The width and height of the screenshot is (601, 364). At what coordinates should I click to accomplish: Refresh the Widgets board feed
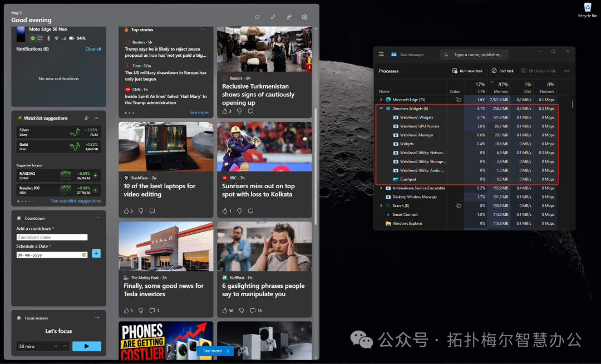pos(257,17)
